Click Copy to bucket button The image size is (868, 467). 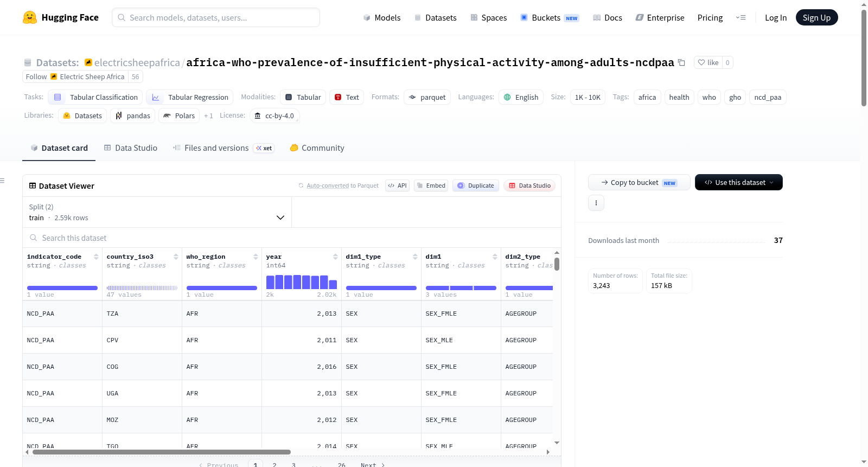click(x=639, y=182)
